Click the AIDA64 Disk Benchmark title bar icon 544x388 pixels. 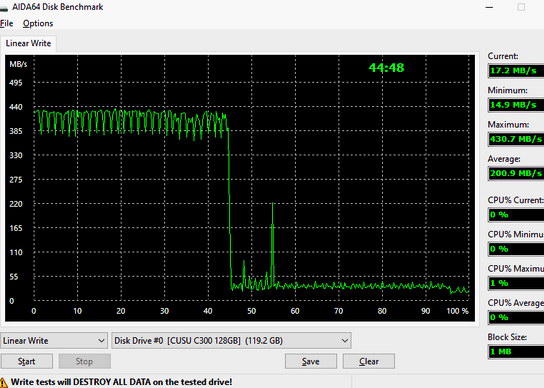[x=3, y=8]
